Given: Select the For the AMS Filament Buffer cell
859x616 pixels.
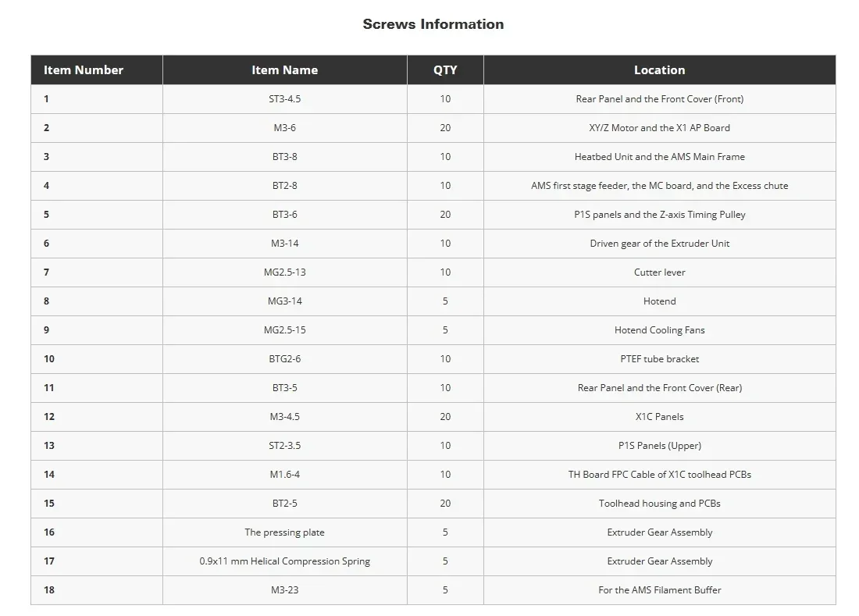Looking at the screenshot, I should click(x=660, y=590).
